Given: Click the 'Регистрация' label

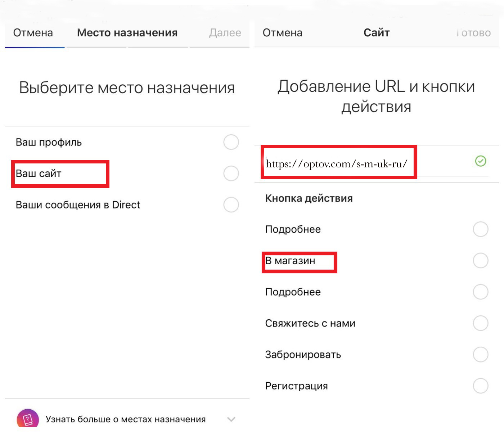Looking at the screenshot, I should pyautogui.click(x=297, y=386).
